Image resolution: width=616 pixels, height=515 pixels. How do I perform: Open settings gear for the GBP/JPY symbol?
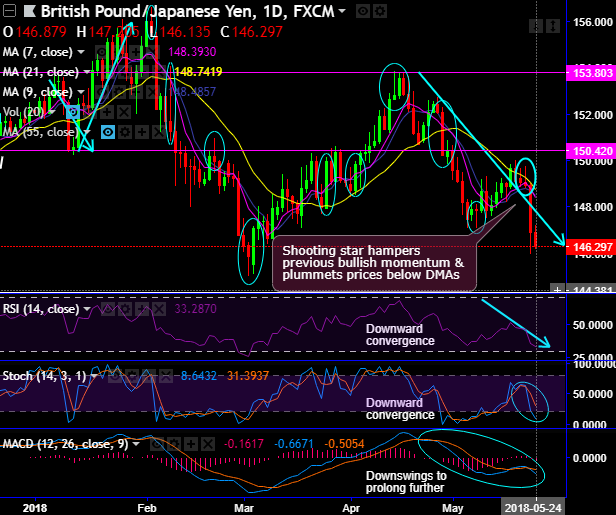point(380,11)
